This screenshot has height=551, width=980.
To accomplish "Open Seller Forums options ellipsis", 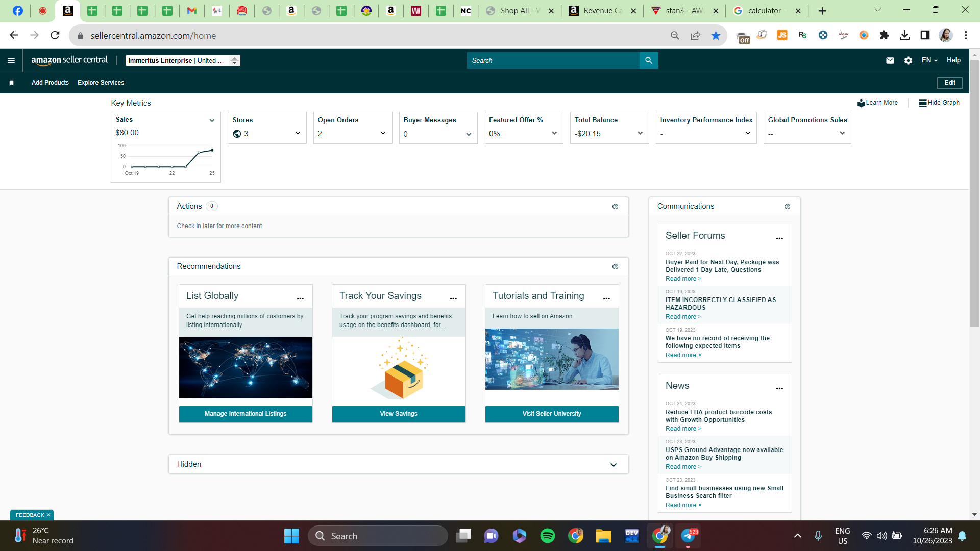I will tap(779, 238).
